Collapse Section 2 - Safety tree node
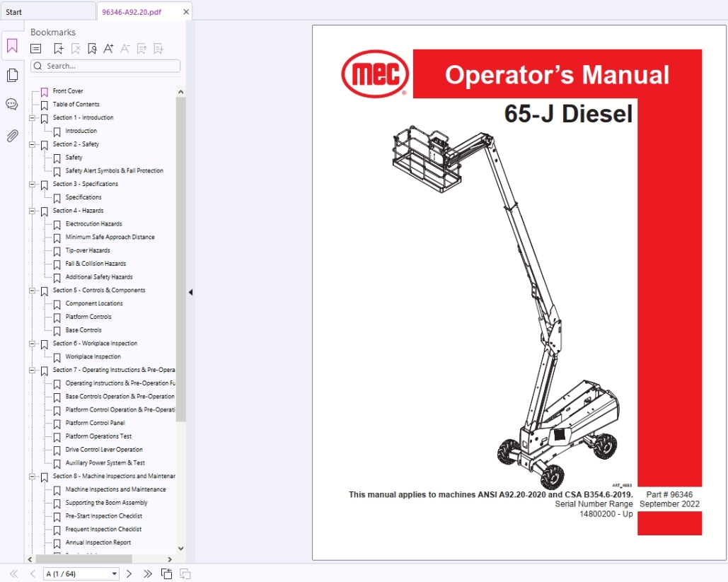 click(x=32, y=144)
